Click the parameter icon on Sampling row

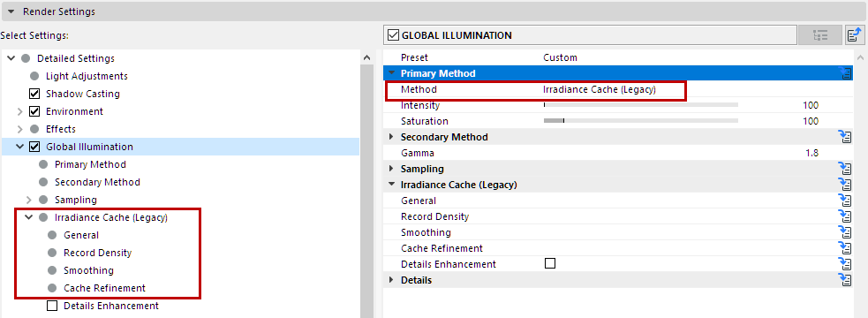845,169
